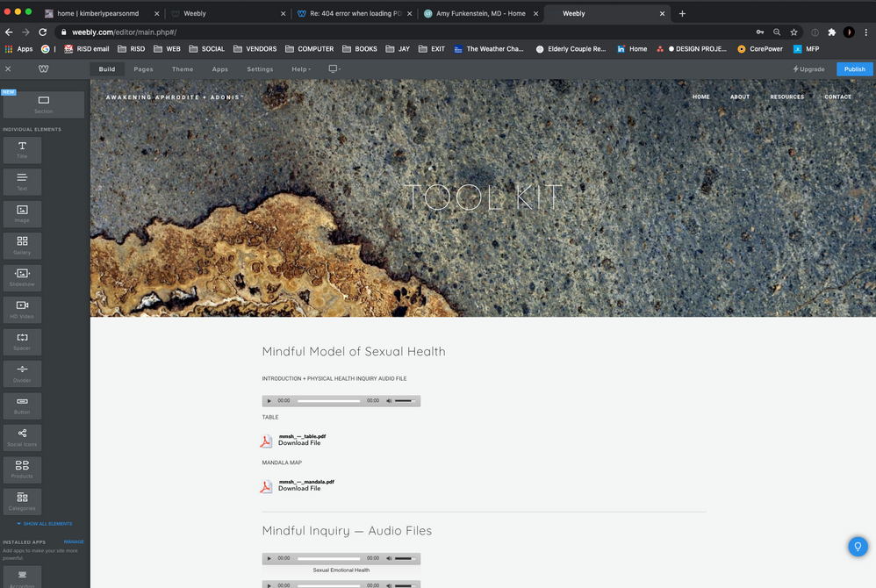Click the Upgrade button
The height and width of the screenshot is (588, 876).
[x=808, y=69]
